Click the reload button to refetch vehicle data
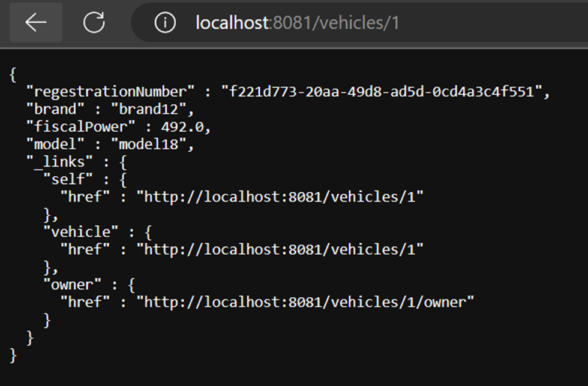 pyautogui.click(x=94, y=22)
